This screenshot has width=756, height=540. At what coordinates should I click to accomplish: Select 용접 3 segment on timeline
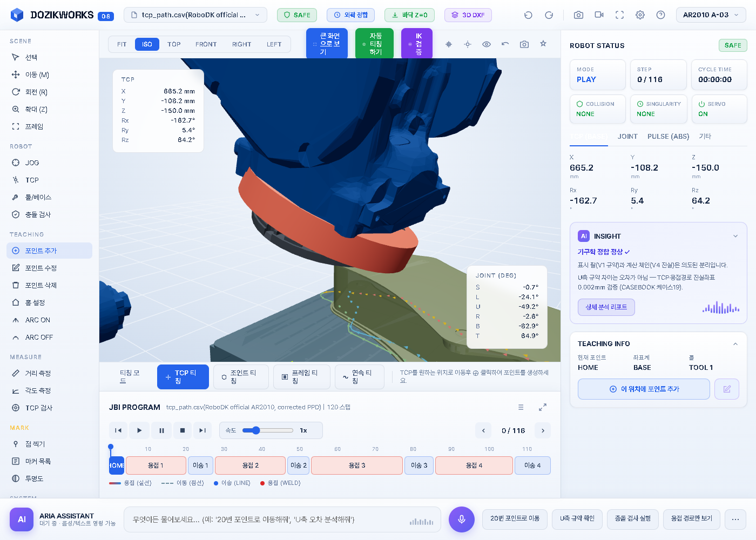click(x=357, y=465)
